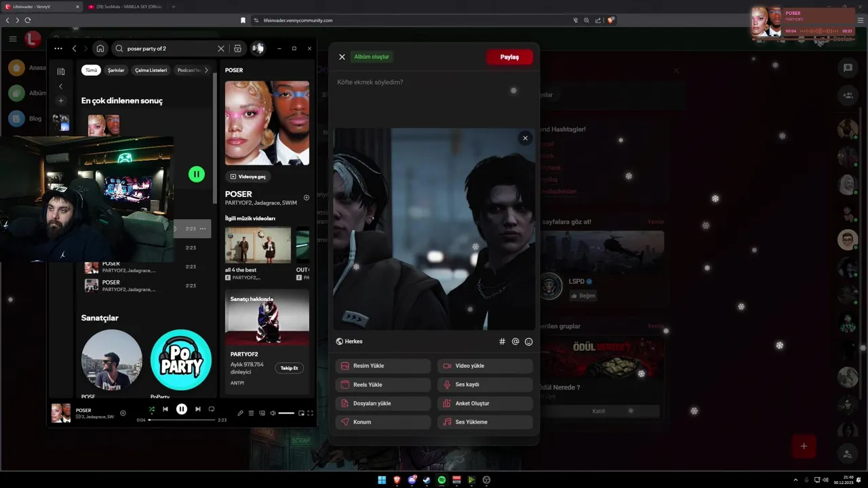Select the Şarkılar filter chip
This screenshot has height=488, width=868.
[116, 70]
